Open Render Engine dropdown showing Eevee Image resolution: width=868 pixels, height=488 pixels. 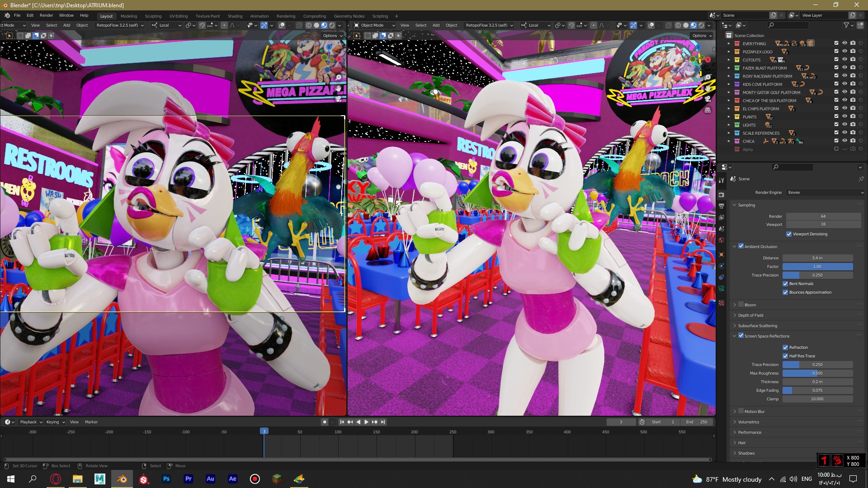coord(825,192)
